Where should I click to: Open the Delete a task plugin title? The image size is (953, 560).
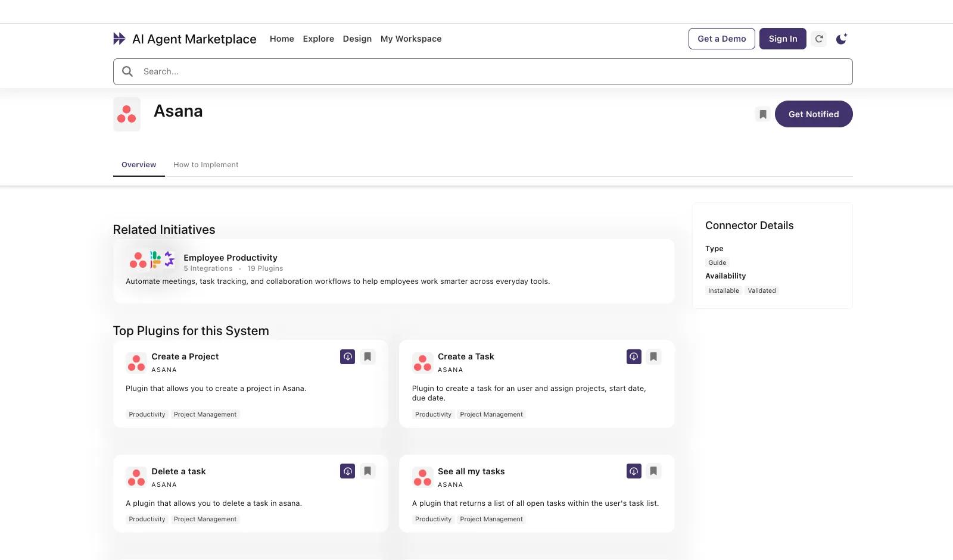(x=179, y=471)
